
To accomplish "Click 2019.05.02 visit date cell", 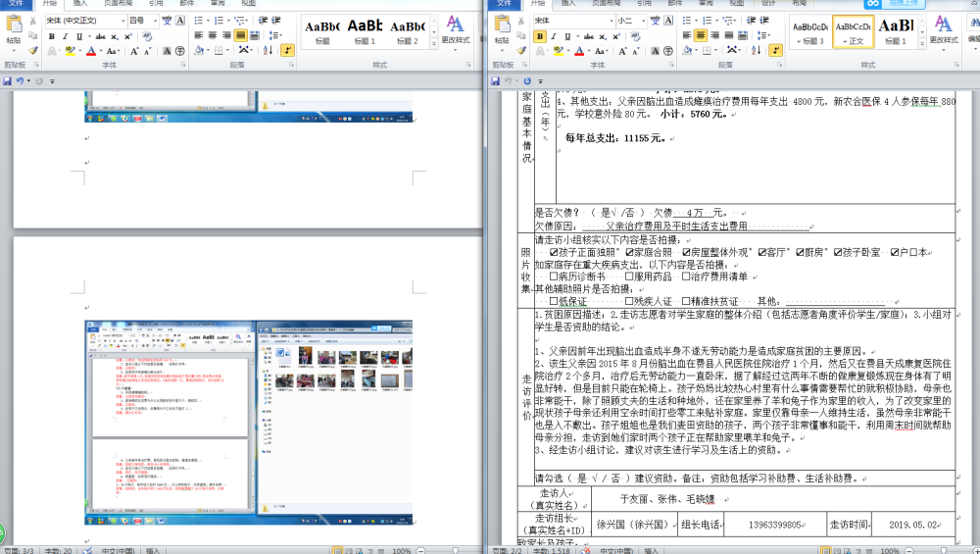I will [x=913, y=525].
